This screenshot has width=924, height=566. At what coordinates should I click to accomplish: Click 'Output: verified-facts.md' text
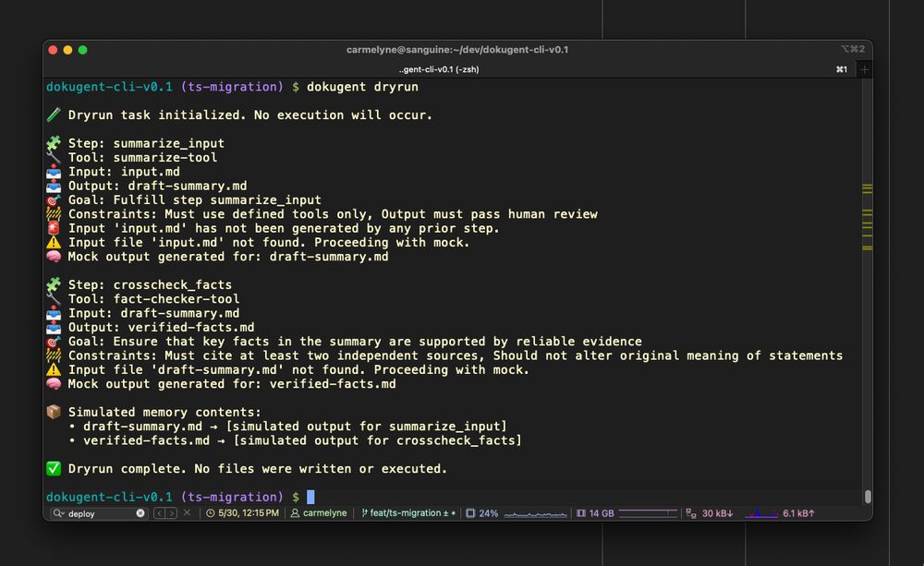tap(162, 327)
